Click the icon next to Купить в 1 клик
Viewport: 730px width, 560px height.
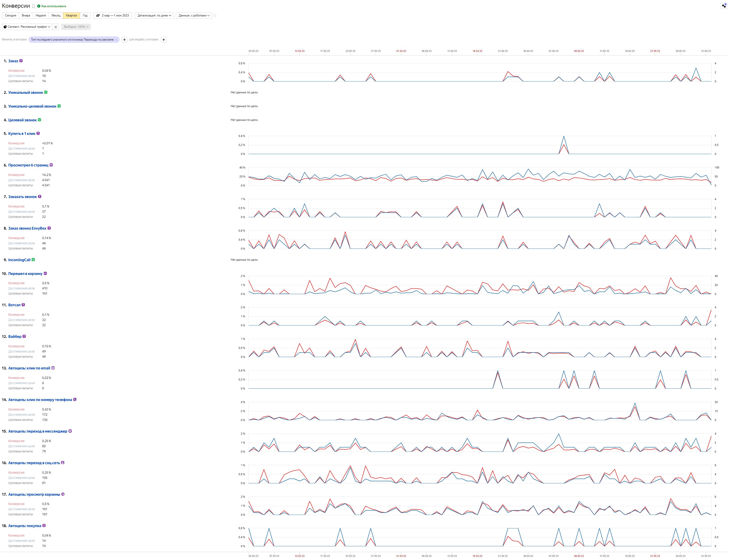(x=38, y=133)
